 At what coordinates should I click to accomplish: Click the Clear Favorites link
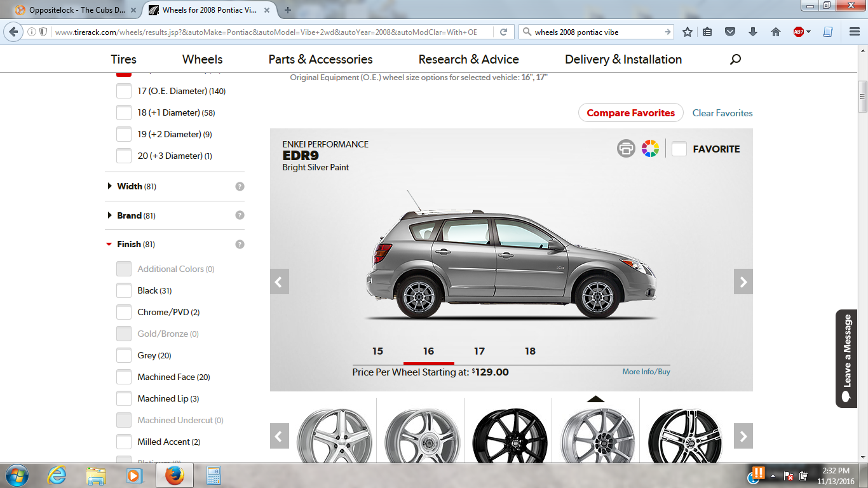point(722,113)
